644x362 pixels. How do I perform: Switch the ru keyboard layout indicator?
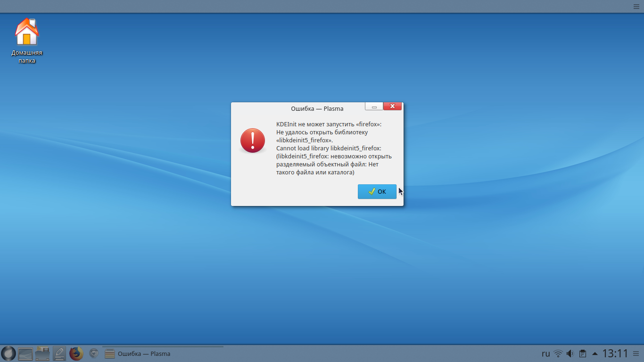click(x=545, y=354)
